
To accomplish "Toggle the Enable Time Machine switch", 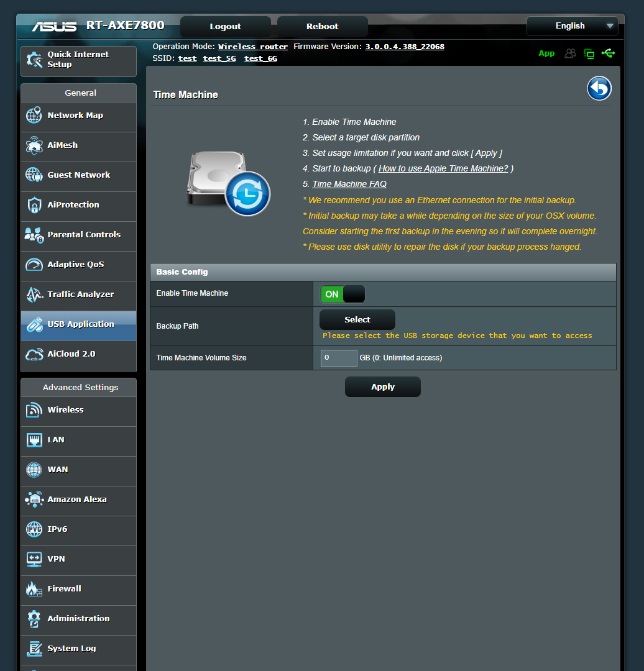I will tap(343, 294).
